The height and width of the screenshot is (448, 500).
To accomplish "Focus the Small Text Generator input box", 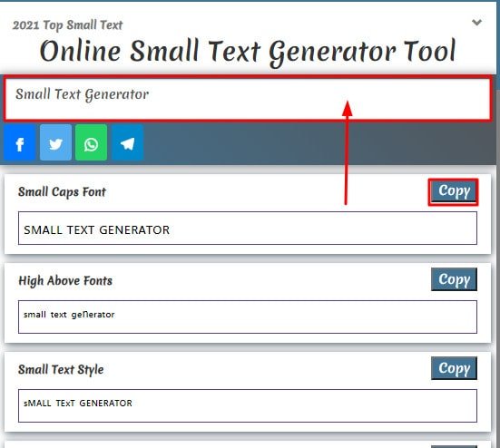I will pos(247,99).
